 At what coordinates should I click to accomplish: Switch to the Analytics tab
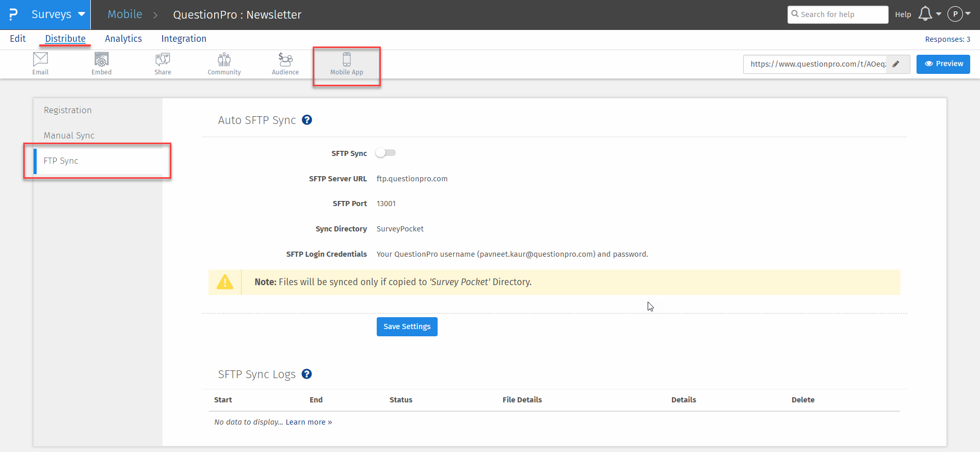click(123, 39)
